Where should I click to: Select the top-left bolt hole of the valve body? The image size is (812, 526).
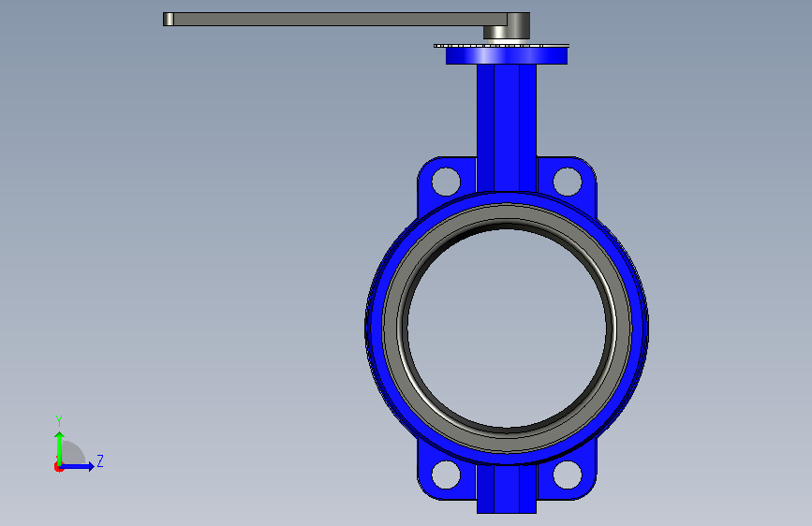(x=446, y=182)
